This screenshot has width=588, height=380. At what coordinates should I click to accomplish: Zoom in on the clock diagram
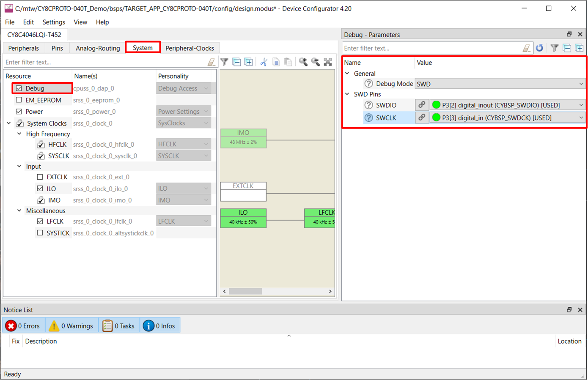tap(303, 62)
